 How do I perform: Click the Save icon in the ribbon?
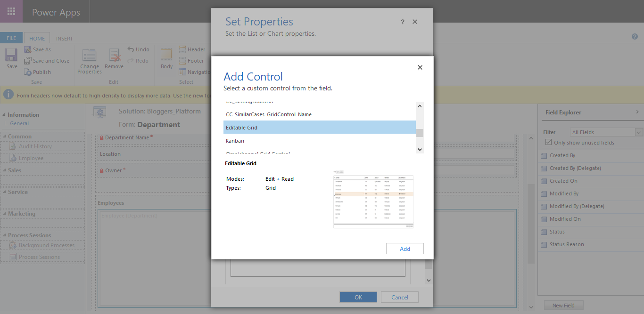(x=11, y=56)
